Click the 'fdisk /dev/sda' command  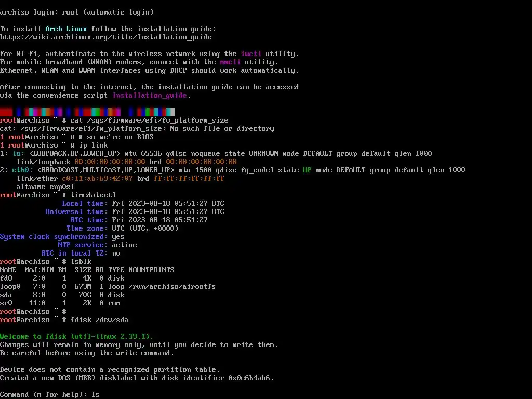[99, 320]
